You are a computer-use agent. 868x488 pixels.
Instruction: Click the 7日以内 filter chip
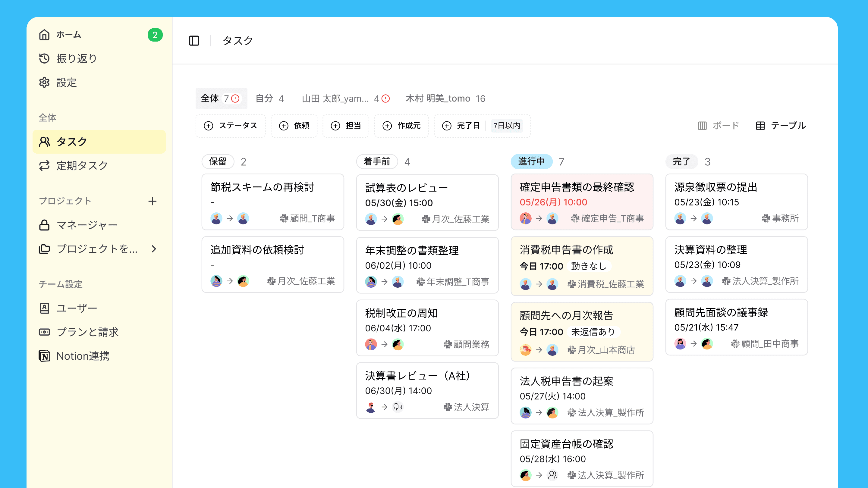506,126
